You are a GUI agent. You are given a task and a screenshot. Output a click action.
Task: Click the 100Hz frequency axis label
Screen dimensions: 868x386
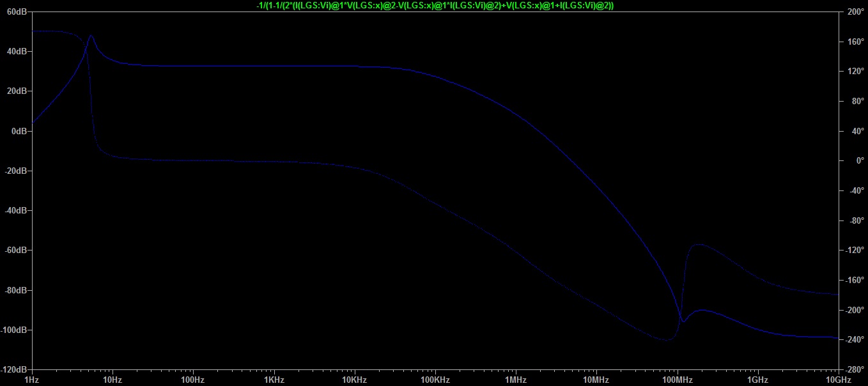point(192,380)
